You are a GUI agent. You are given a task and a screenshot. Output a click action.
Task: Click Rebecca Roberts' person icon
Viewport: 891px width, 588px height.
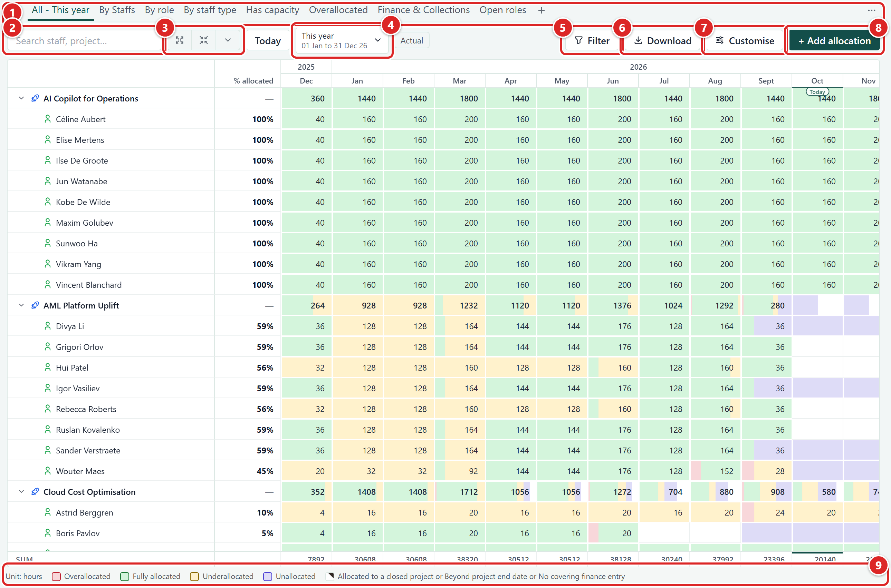(48, 409)
